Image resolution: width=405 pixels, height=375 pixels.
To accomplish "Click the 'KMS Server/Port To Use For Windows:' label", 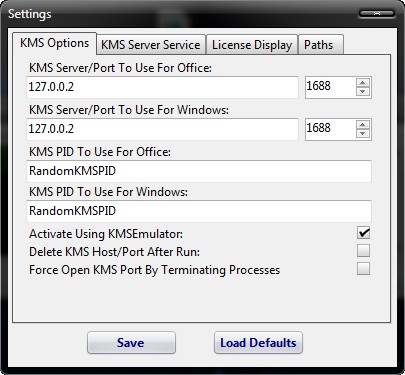I will (x=129, y=110).
